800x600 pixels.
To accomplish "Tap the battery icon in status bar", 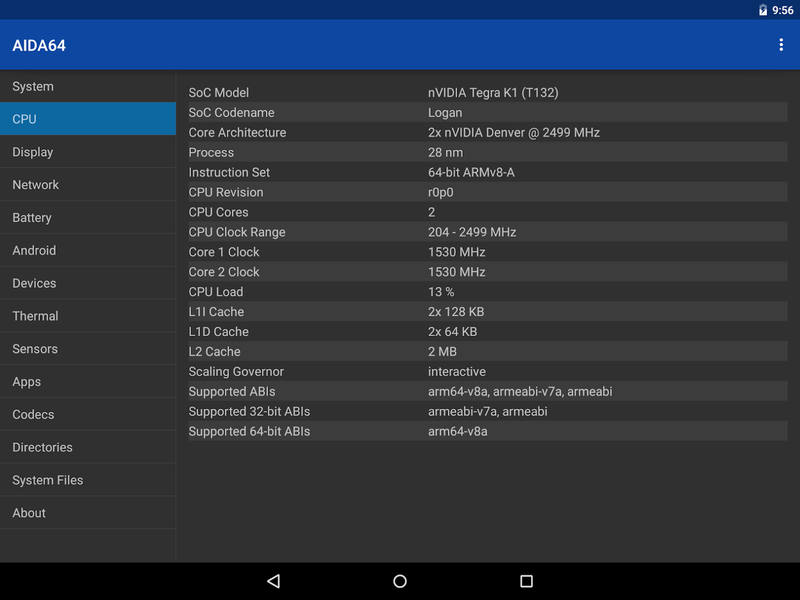I will click(763, 9).
